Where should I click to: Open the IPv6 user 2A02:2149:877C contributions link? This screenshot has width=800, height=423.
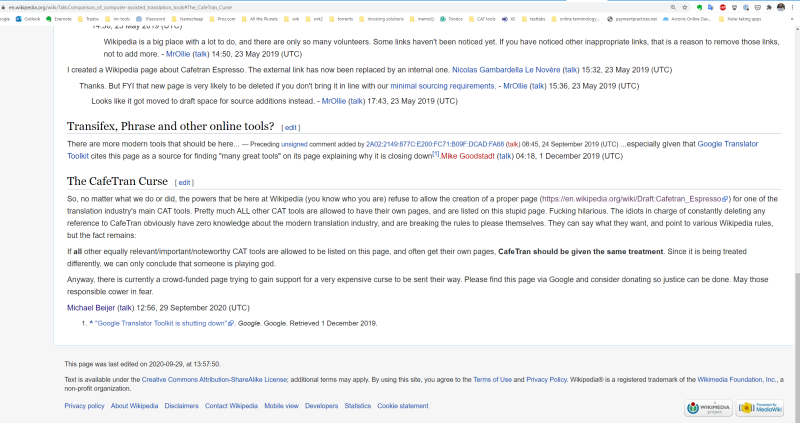tap(435, 144)
